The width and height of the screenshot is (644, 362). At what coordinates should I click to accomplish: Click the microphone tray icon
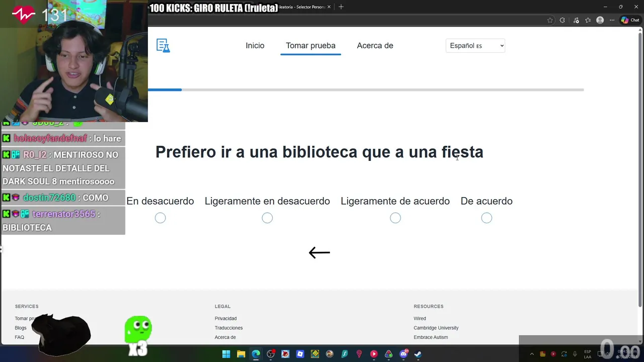tap(575, 354)
